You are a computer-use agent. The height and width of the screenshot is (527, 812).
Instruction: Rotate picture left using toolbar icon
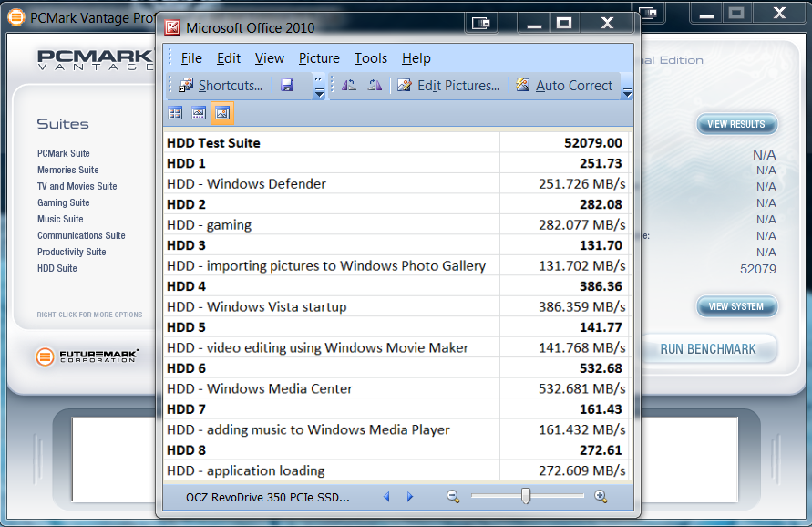point(349,86)
